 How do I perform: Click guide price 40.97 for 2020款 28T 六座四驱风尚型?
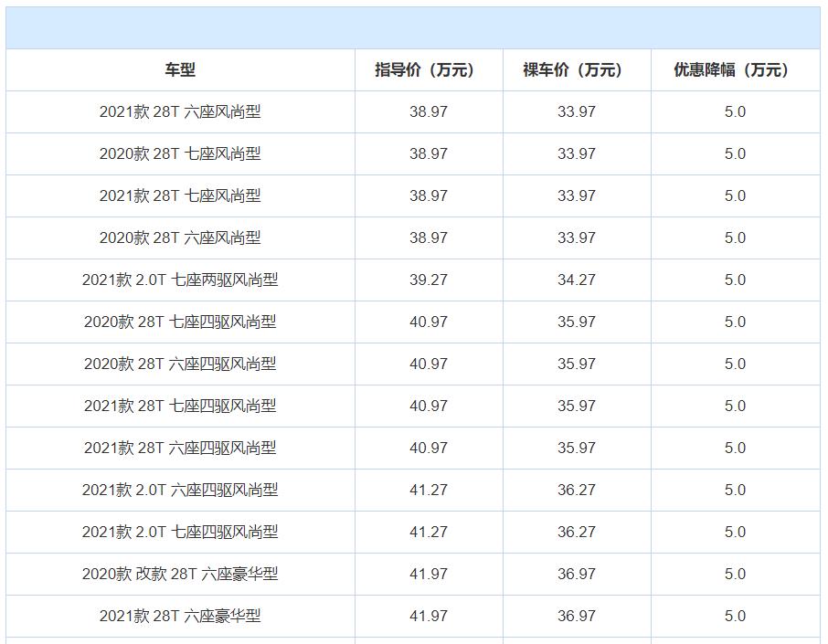click(429, 364)
